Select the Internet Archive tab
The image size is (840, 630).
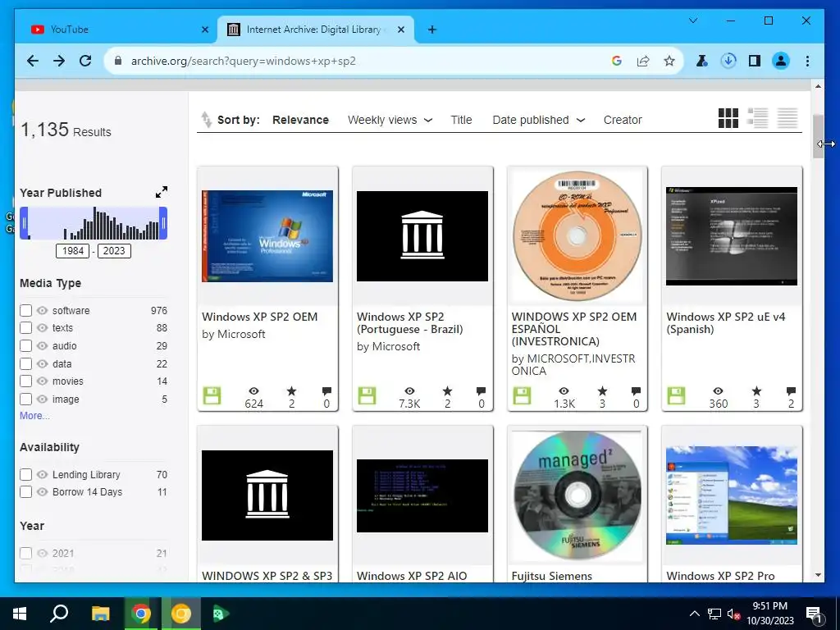315,30
